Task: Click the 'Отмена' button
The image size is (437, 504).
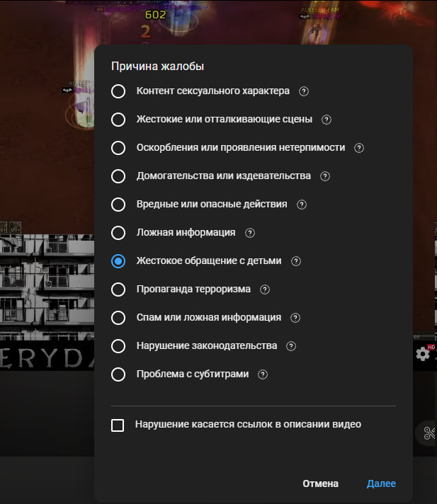Action: click(320, 483)
